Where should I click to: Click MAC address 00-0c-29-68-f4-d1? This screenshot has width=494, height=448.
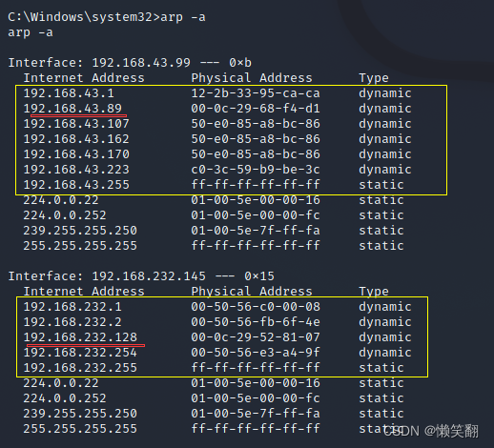(x=256, y=109)
